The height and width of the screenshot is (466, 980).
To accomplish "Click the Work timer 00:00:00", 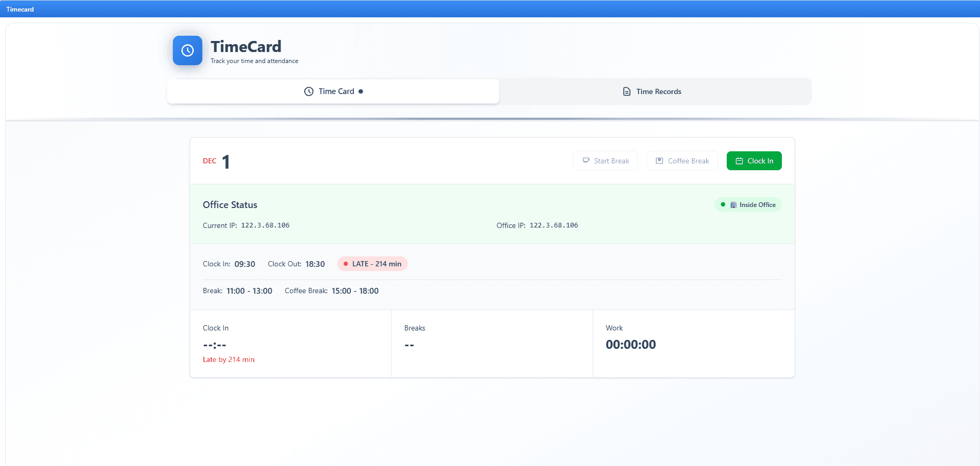I will point(631,345).
